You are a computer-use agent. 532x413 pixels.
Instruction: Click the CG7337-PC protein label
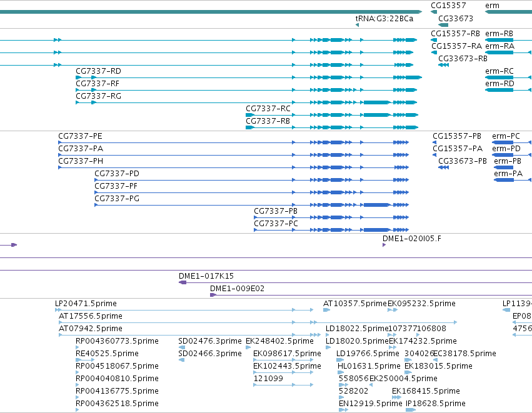276,224
